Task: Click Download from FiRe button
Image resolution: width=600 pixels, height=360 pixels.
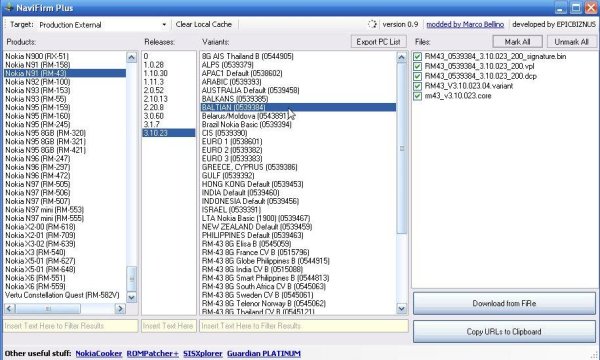Action: [504, 303]
